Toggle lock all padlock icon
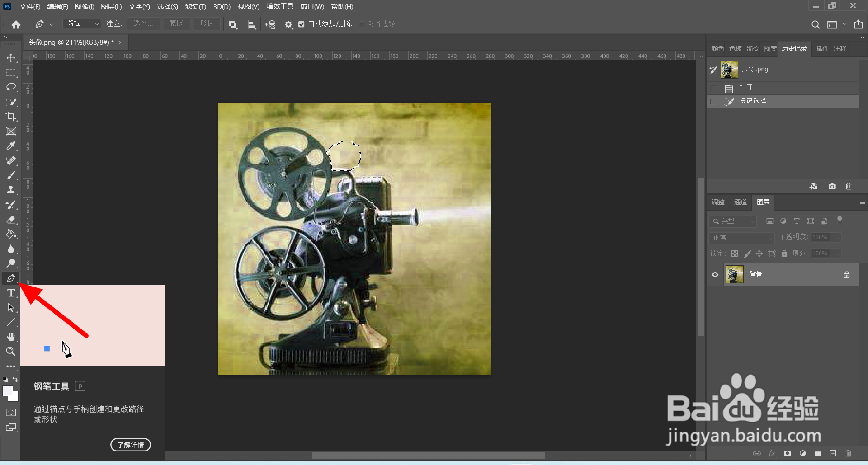Screen dimensions: 868x465 (x=784, y=254)
